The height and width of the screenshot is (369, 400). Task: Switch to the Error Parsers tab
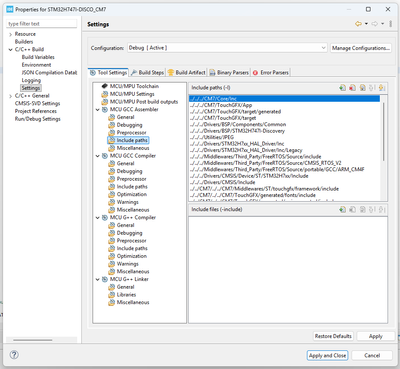[271, 72]
